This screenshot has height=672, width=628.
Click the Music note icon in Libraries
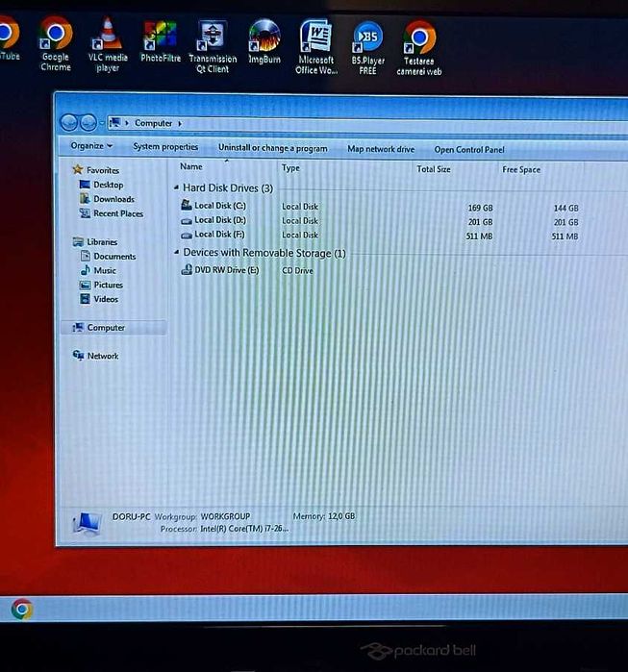86,270
